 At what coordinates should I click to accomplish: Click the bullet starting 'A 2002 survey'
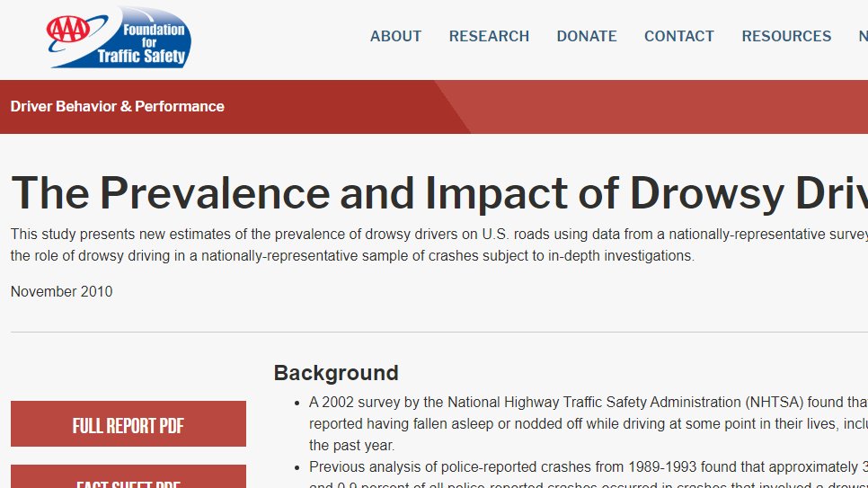pos(588,424)
